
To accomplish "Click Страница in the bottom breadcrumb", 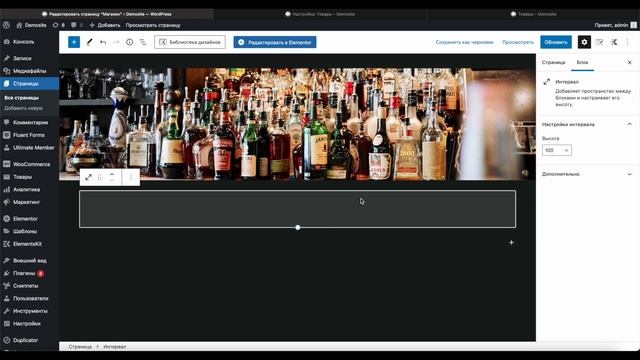I will 80,347.
